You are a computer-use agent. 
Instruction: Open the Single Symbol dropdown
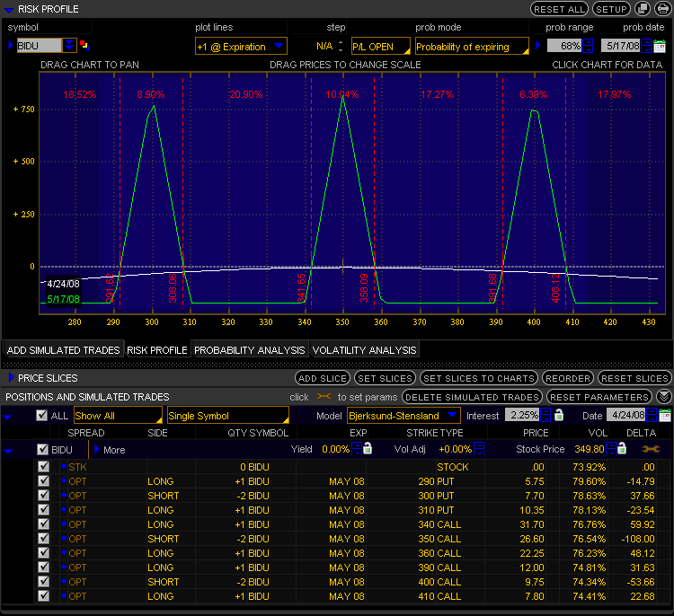pyautogui.click(x=228, y=416)
